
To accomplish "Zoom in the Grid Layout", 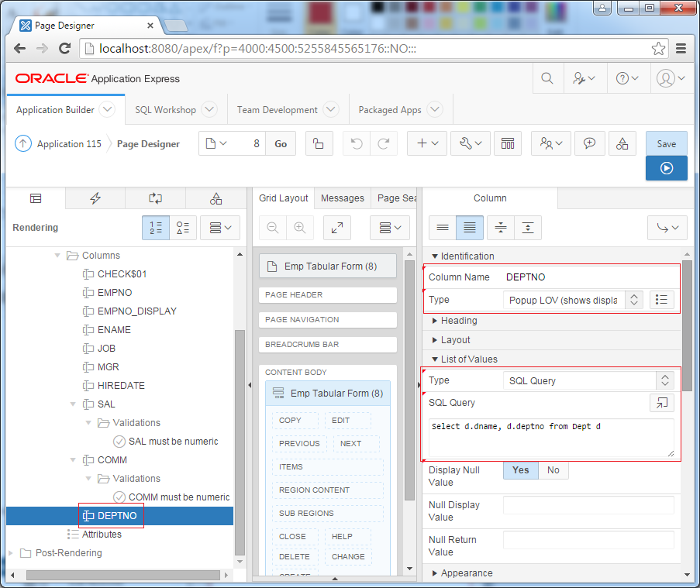I will (300, 228).
